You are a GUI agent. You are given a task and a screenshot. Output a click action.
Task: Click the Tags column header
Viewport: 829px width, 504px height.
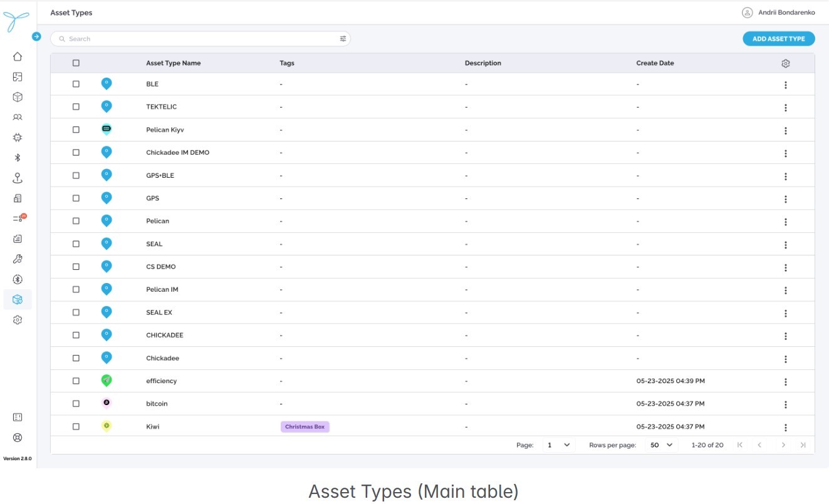(x=287, y=63)
